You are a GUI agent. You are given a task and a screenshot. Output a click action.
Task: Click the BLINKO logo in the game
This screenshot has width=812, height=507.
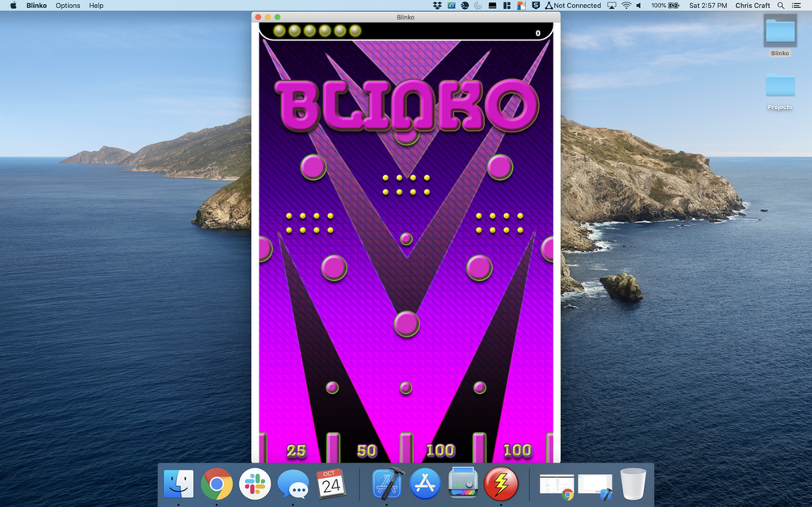(x=406, y=106)
